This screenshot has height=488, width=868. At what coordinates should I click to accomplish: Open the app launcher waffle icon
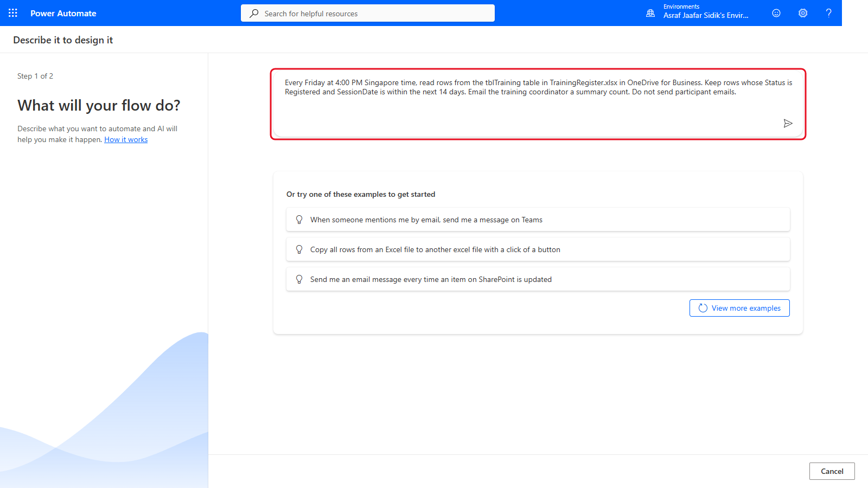pos(13,13)
